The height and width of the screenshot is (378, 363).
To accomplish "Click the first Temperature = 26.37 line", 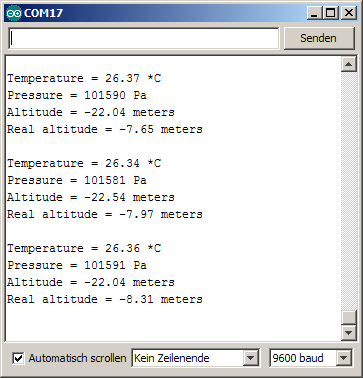I will 84,78.
